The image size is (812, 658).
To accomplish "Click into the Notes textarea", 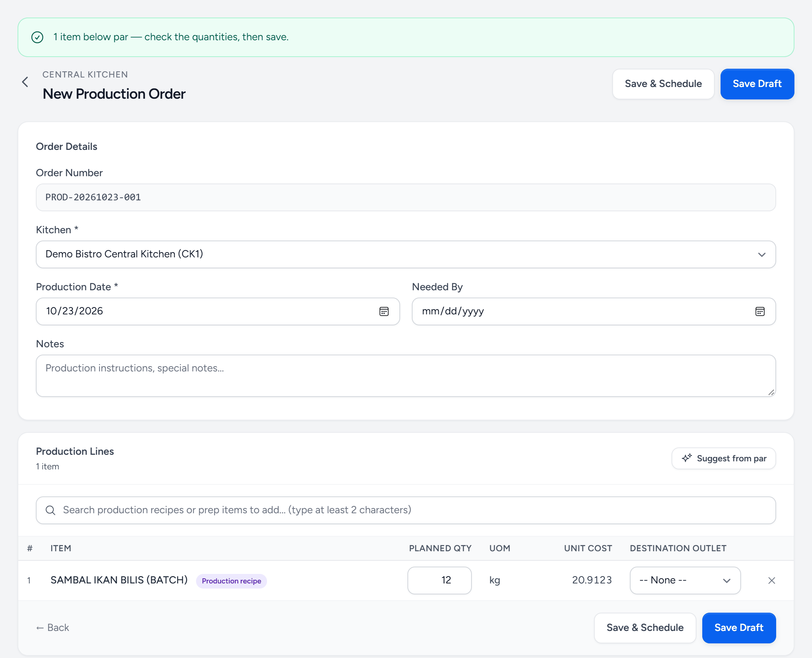I will coord(406,376).
